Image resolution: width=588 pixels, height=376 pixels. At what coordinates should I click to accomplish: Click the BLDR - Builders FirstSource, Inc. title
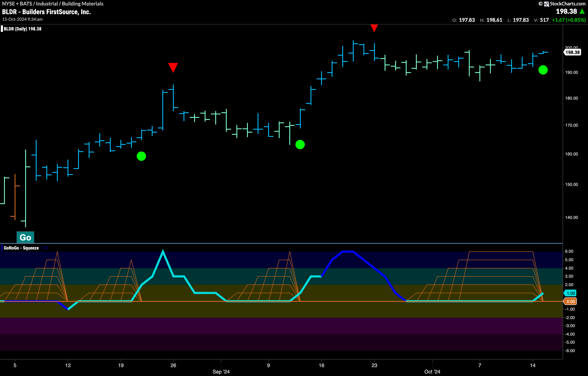pos(46,12)
